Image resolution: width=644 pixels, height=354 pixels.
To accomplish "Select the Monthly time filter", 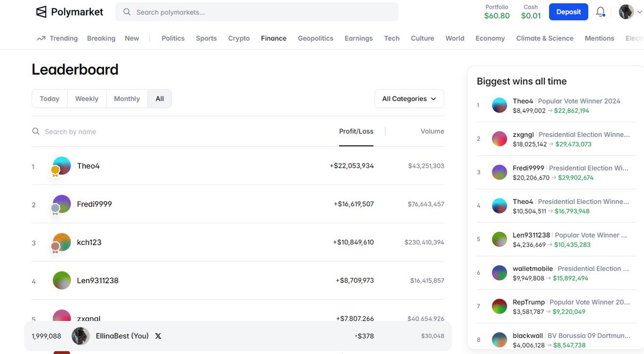I will 127,99.
